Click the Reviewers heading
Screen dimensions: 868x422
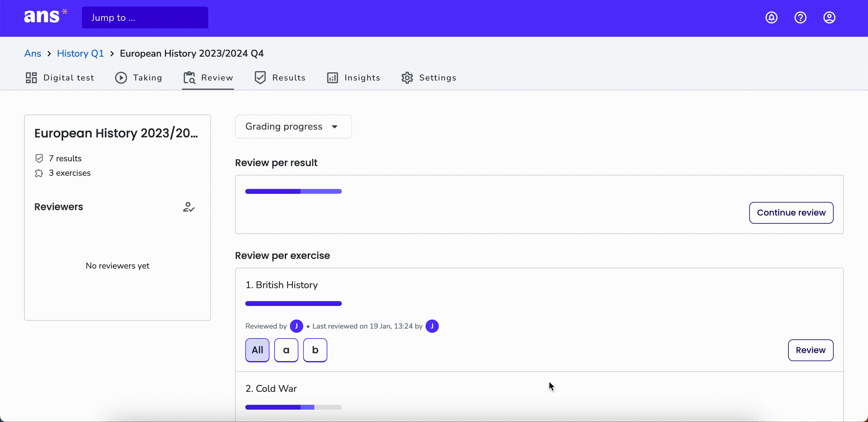pyautogui.click(x=59, y=206)
